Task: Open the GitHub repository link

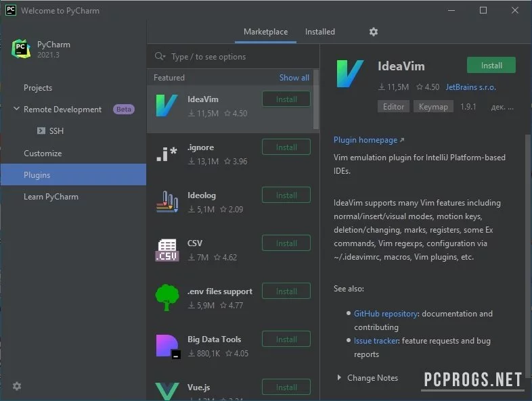Action: click(385, 314)
